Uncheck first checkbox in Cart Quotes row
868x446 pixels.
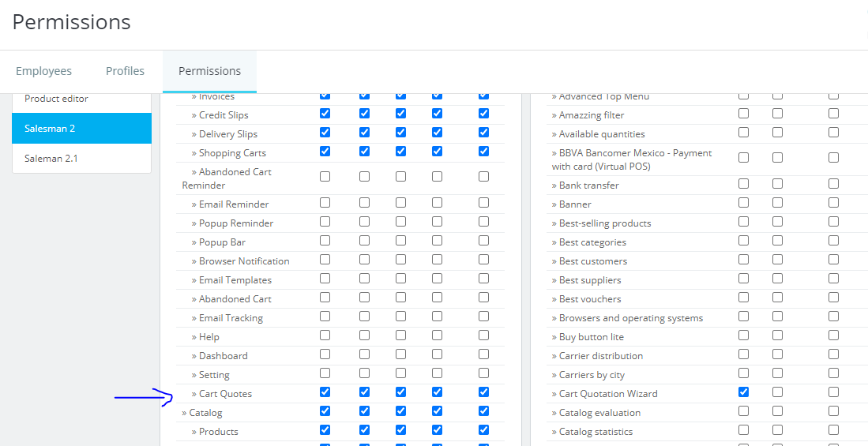click(325, 392)
